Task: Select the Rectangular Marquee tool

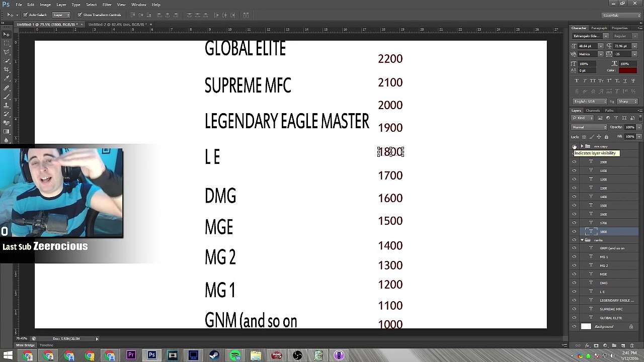Action: [x=7, y=43]
